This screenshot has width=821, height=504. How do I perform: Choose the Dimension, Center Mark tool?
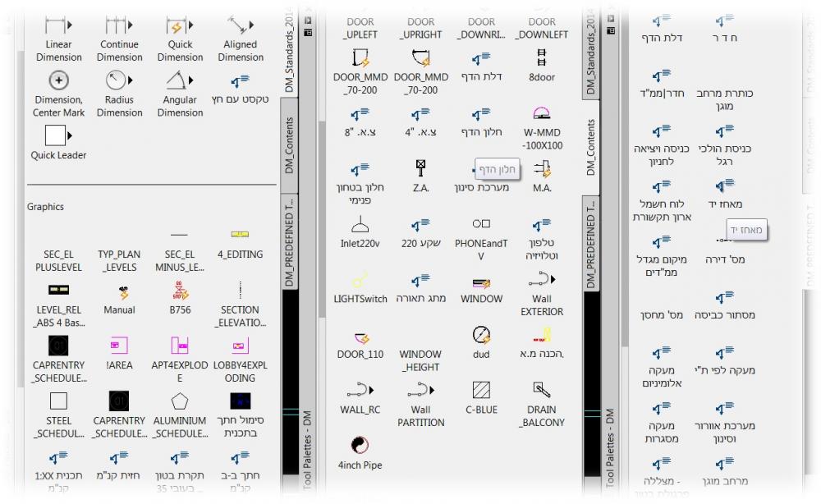[58, 80]
